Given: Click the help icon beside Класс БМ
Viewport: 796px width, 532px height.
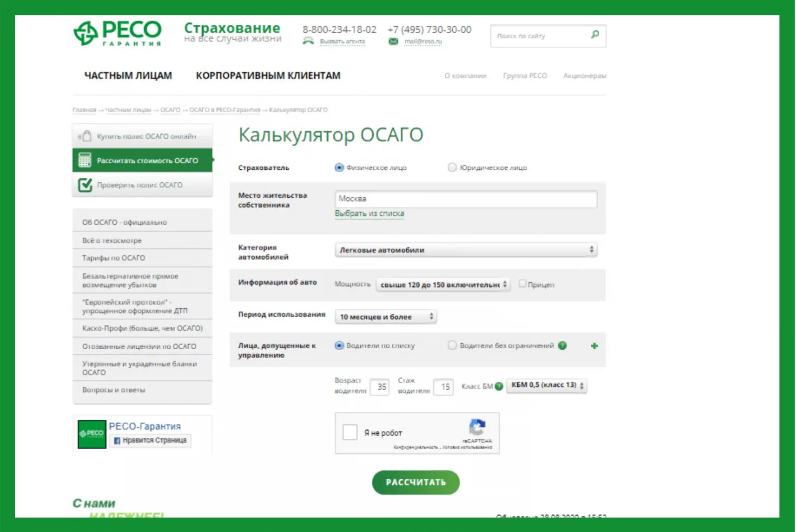Looking at the screenshot, I should [499, 386].
